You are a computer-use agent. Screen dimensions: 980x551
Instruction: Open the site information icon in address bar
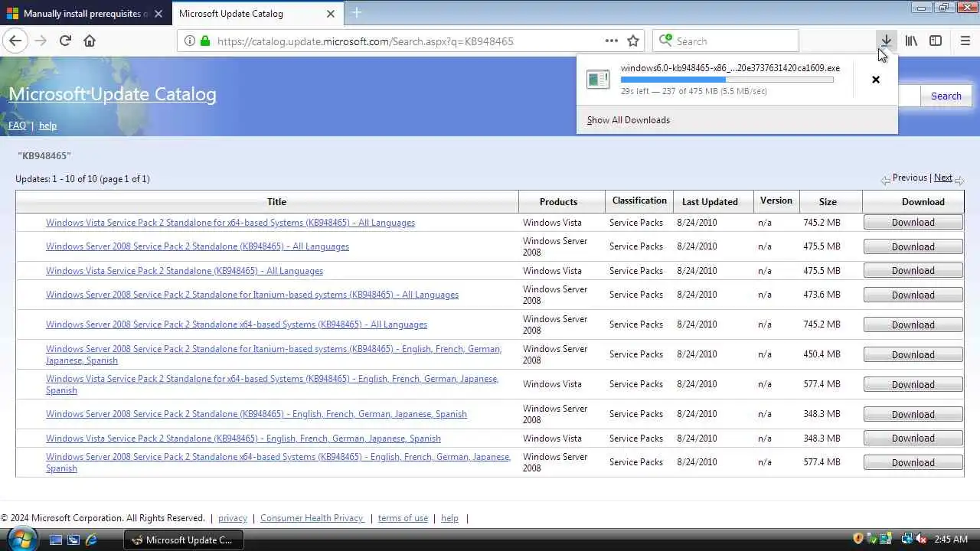coord(189,41)
